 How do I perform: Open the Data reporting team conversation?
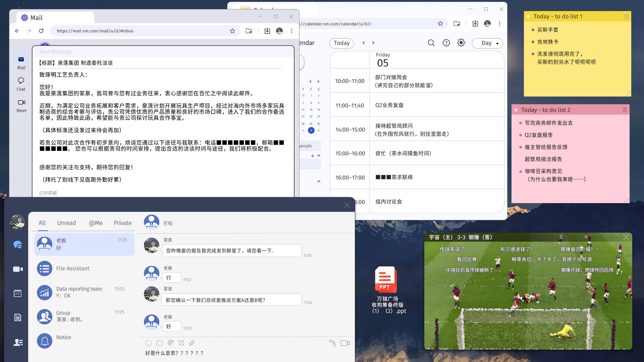[84, 292]
